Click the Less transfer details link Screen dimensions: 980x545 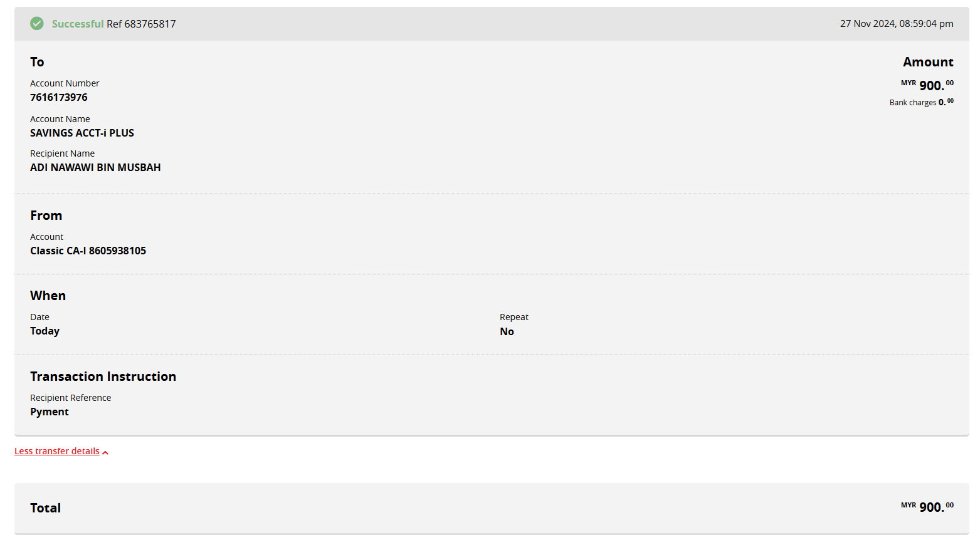57,451
